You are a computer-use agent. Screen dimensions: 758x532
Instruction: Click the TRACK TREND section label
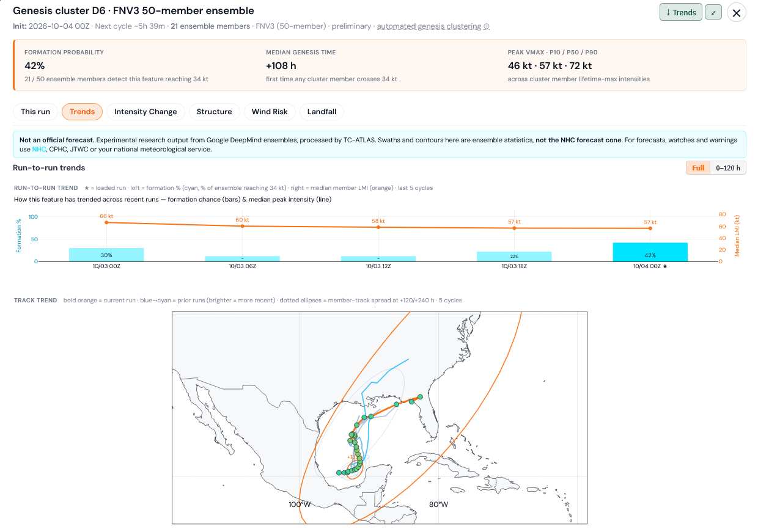click(x=35, y=300)
